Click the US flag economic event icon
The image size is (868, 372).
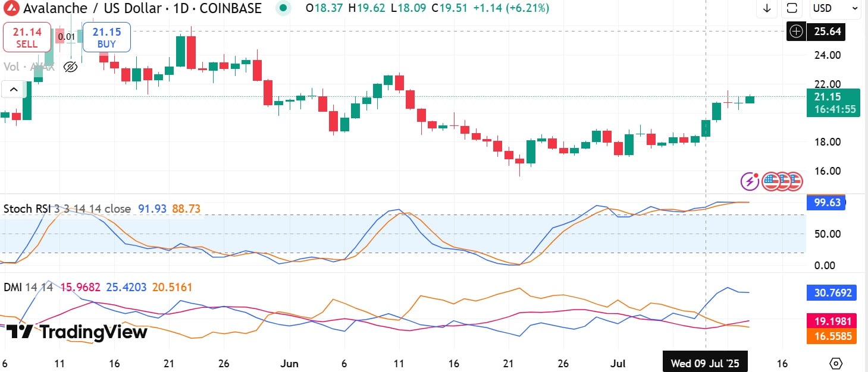pyautogui.click(x=771, y=181)
